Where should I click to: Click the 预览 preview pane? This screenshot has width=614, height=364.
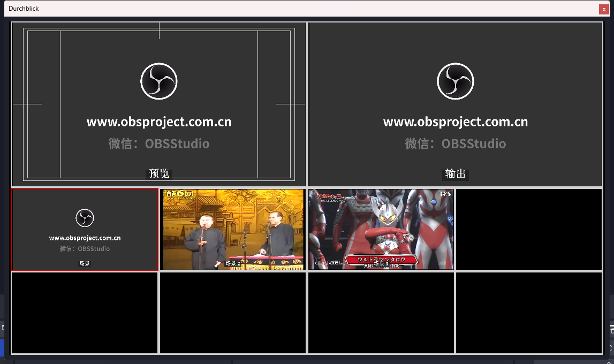(x=158, y=104)
